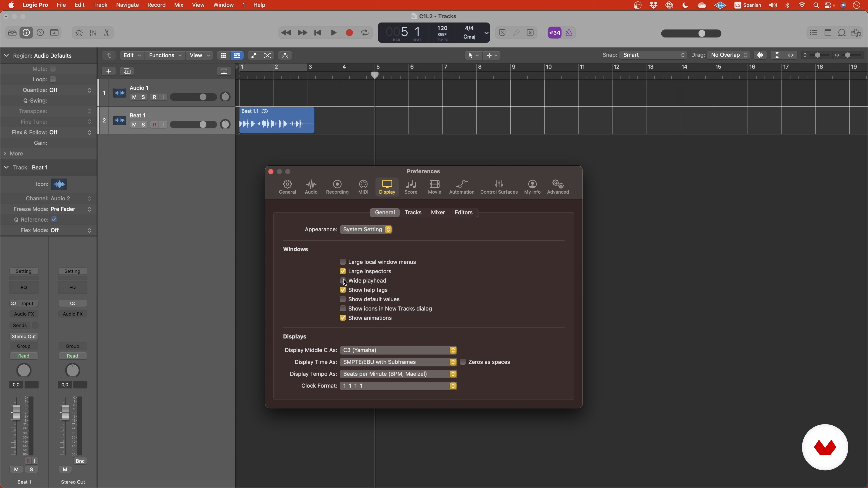
Task: Open the MIDI preferences pane
Action: [363, 187]
